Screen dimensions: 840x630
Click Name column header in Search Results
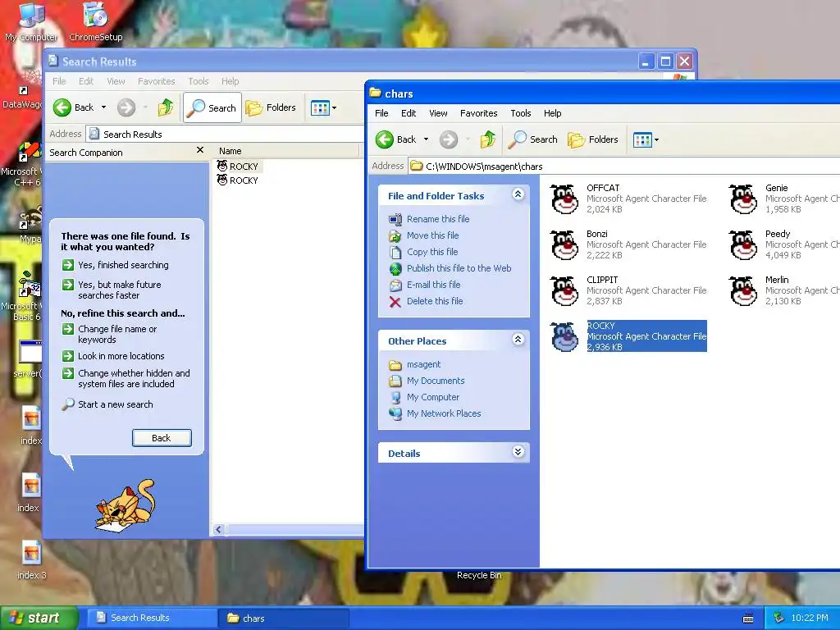(x=286, y=151)
